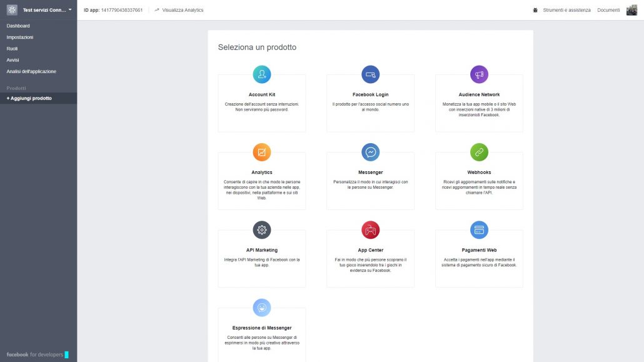Select the Webhooks card title
The width and height of the screenshot is (644, 362).
(479, 172)
